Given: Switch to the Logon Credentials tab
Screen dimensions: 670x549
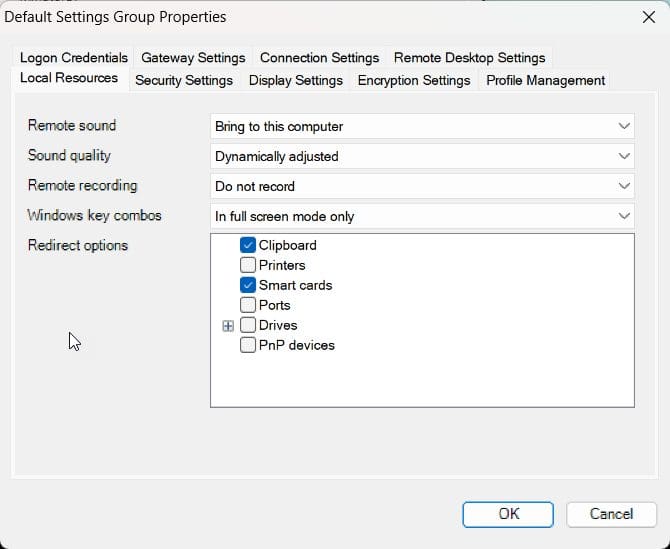Looking at the screenshot, I should tap(73, 58).
